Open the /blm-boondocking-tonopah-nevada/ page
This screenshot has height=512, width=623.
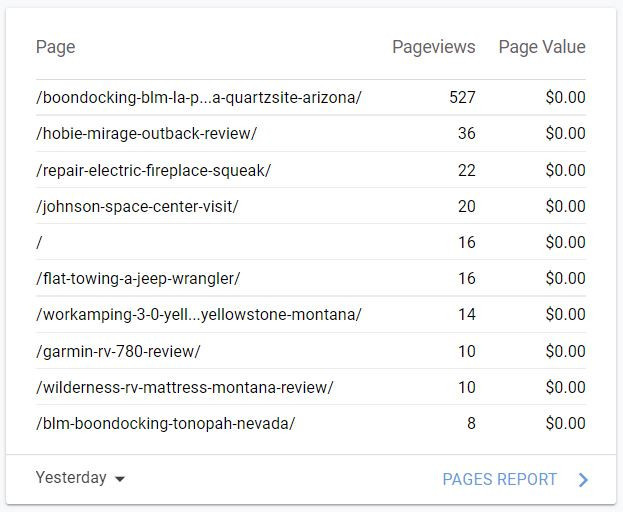165,423
